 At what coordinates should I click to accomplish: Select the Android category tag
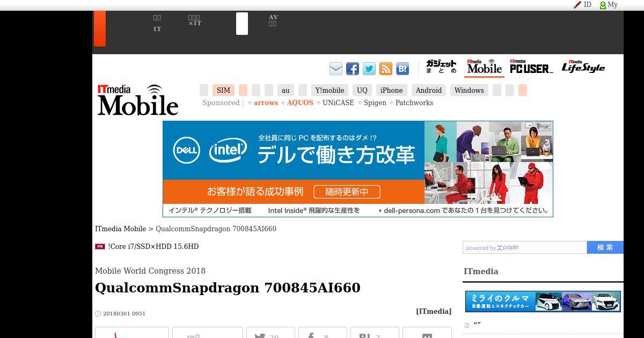coord(429,90)
